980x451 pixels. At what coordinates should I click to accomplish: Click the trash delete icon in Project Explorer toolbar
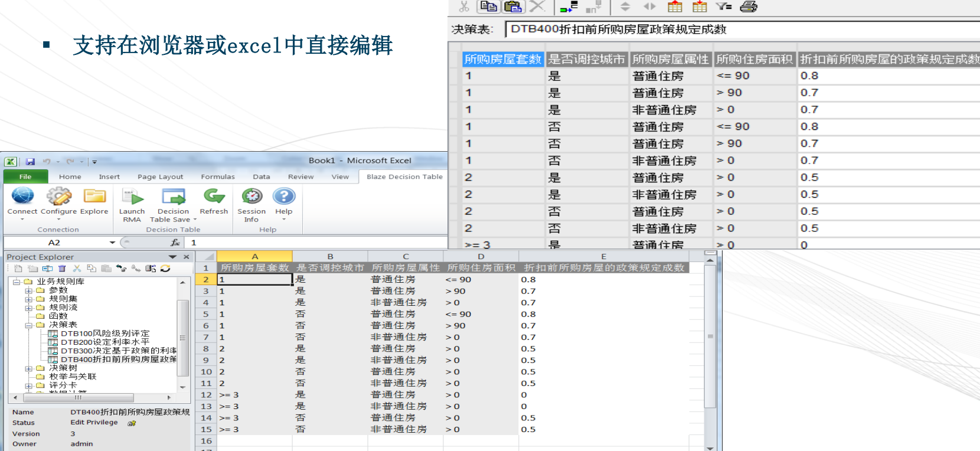point(62,269)
